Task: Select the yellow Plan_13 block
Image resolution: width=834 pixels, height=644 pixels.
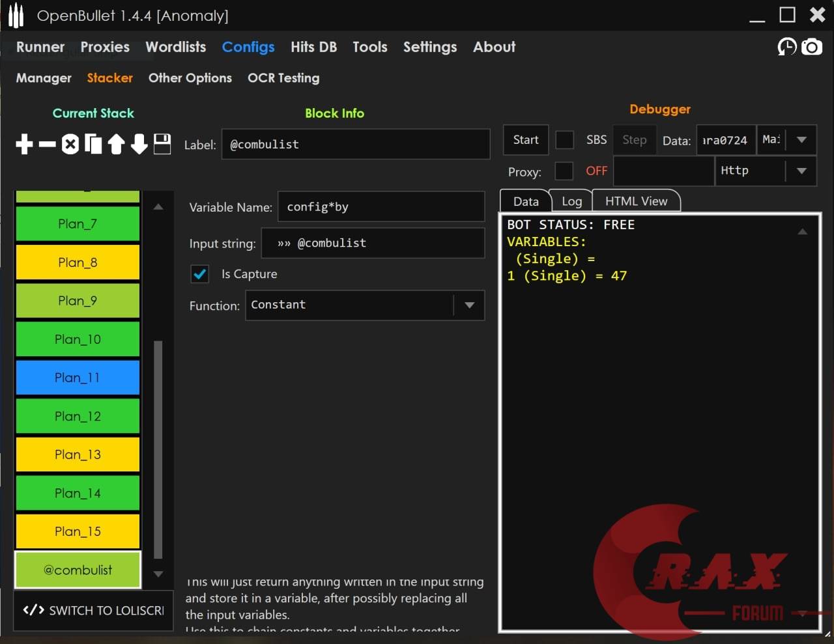Action: 78,455
